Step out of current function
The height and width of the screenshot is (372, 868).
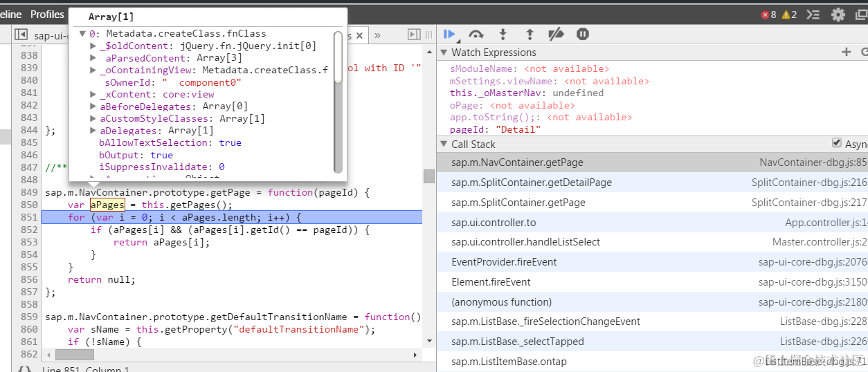coord(530,34)
